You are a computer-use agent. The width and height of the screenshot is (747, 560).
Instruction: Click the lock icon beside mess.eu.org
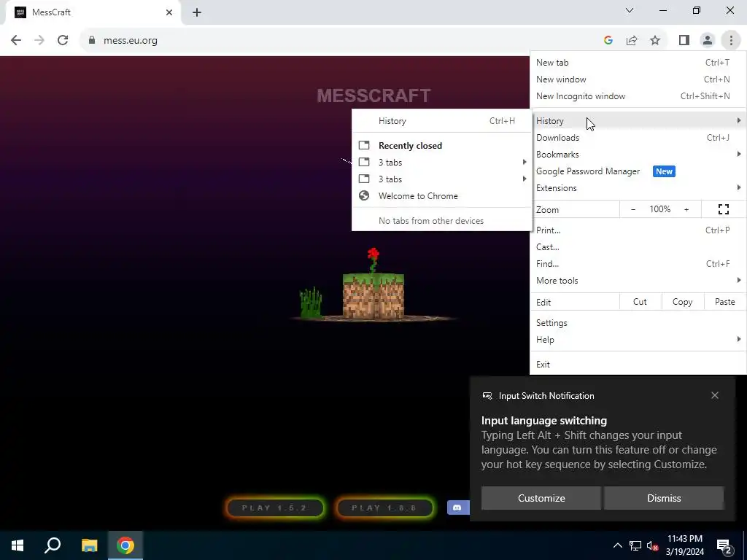(x=92, y=41)
